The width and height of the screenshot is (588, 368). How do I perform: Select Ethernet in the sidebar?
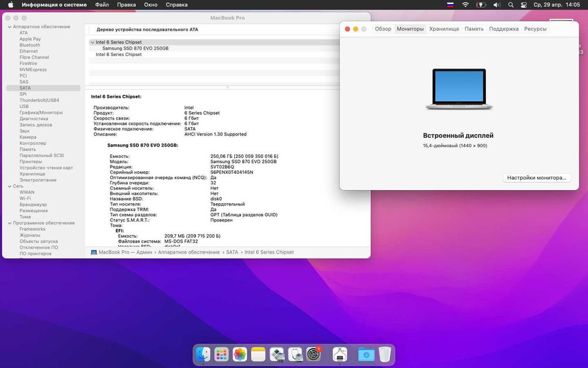point(28,51)
